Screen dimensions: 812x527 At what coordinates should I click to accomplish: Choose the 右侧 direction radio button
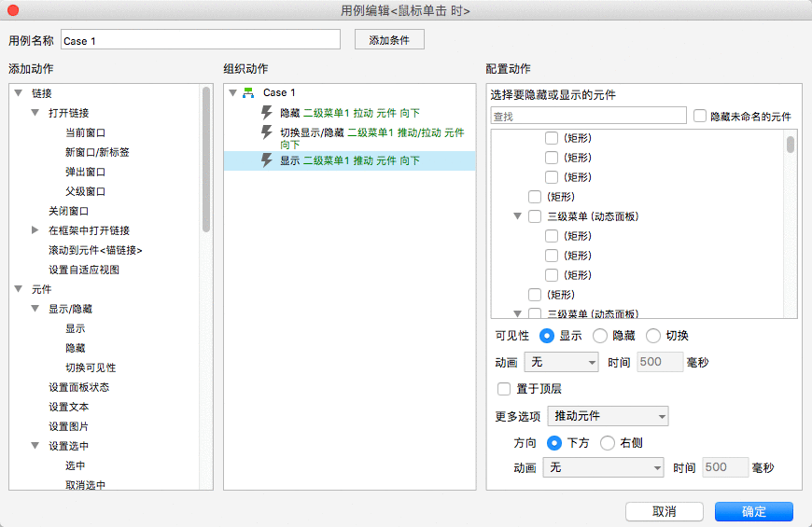[608, 443]
